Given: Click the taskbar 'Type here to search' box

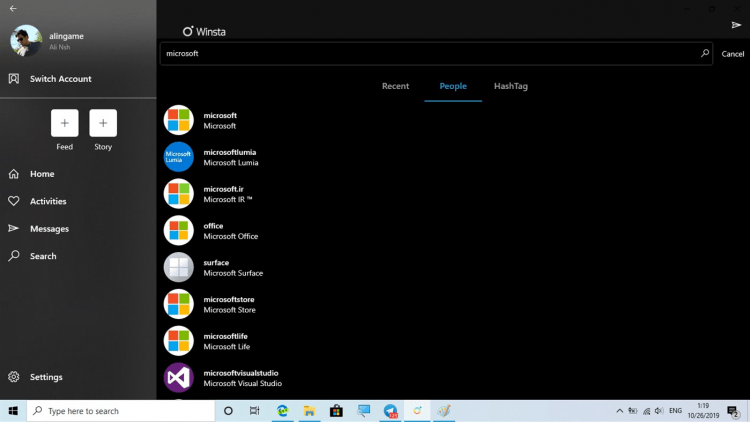Looking at the screenshot, I should pos(121,411).
